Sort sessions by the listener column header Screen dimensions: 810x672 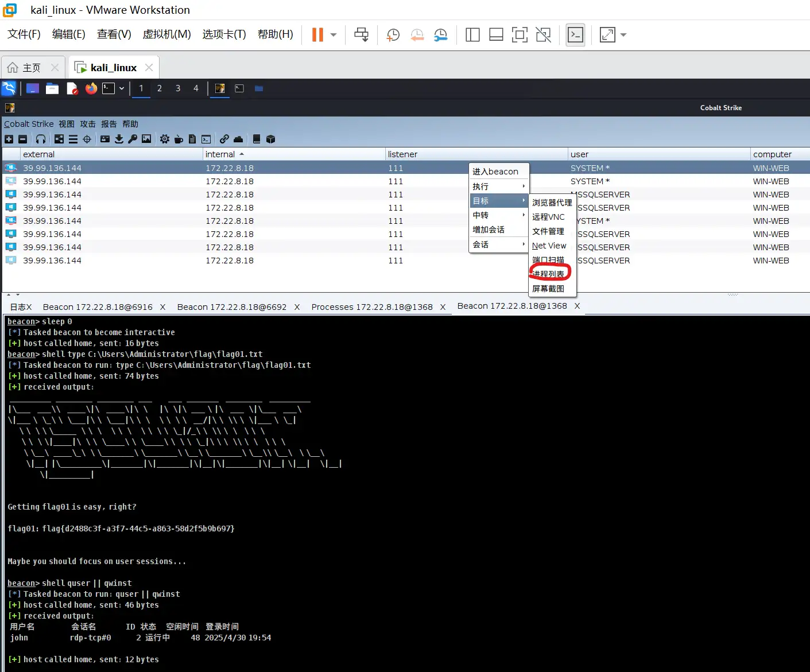click(476, 154)
